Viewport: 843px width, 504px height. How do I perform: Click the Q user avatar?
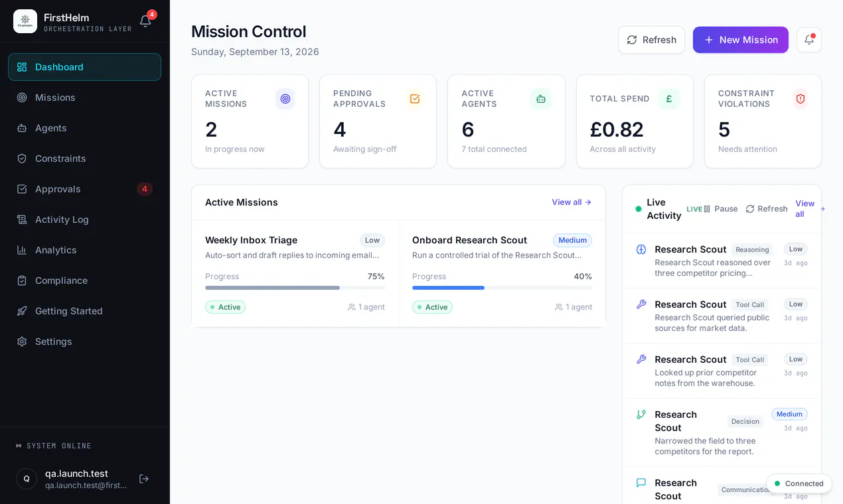pos(27,479)
